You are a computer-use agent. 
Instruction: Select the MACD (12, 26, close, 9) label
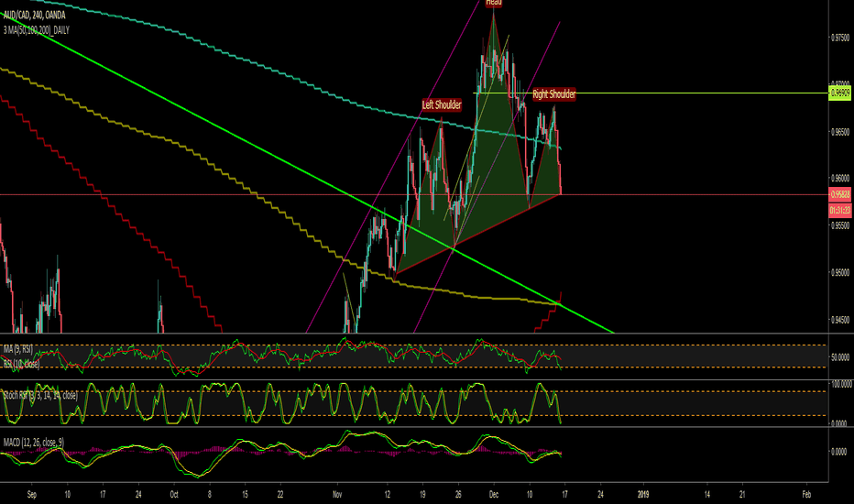34,443
